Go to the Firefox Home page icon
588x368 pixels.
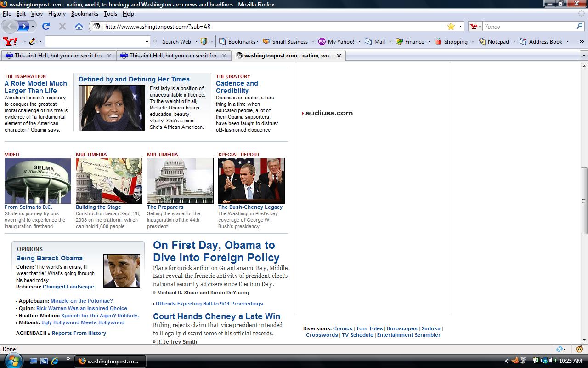coord(79,26)
